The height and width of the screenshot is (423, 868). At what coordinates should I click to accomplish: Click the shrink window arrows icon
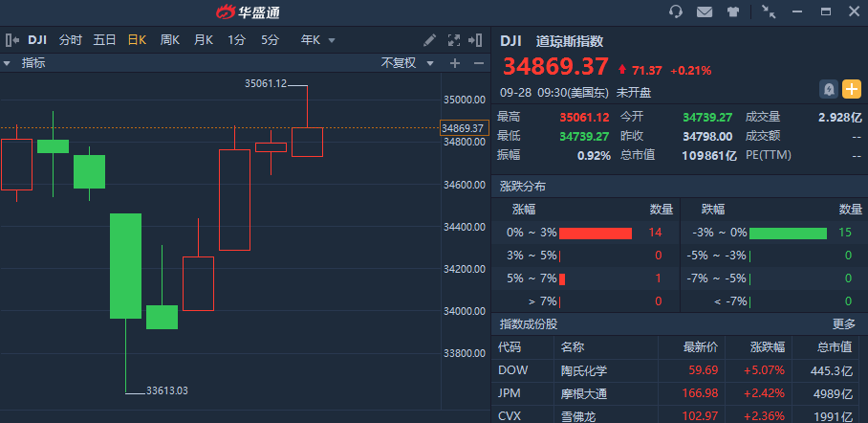click(x=769, y=11)
